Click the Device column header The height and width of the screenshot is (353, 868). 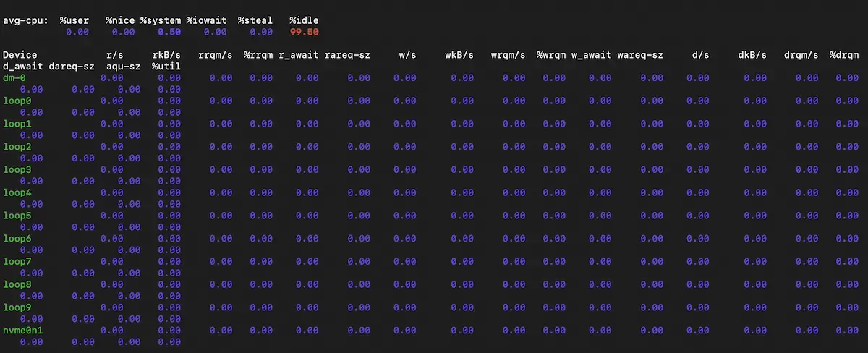point(20,54)
